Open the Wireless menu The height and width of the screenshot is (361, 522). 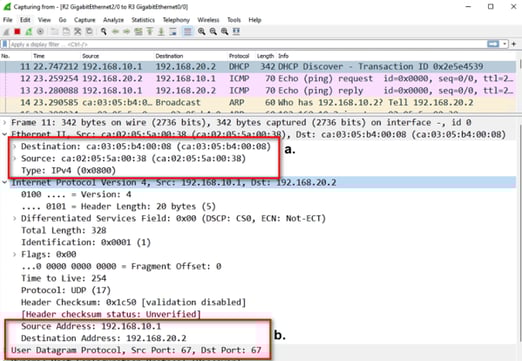tap(208, 20)
